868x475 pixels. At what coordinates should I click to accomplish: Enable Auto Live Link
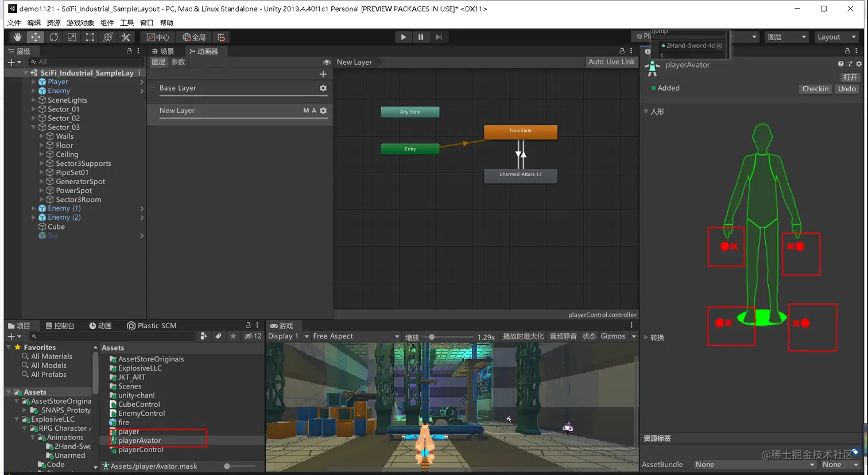pyautogui.click(x=611, y=62)
